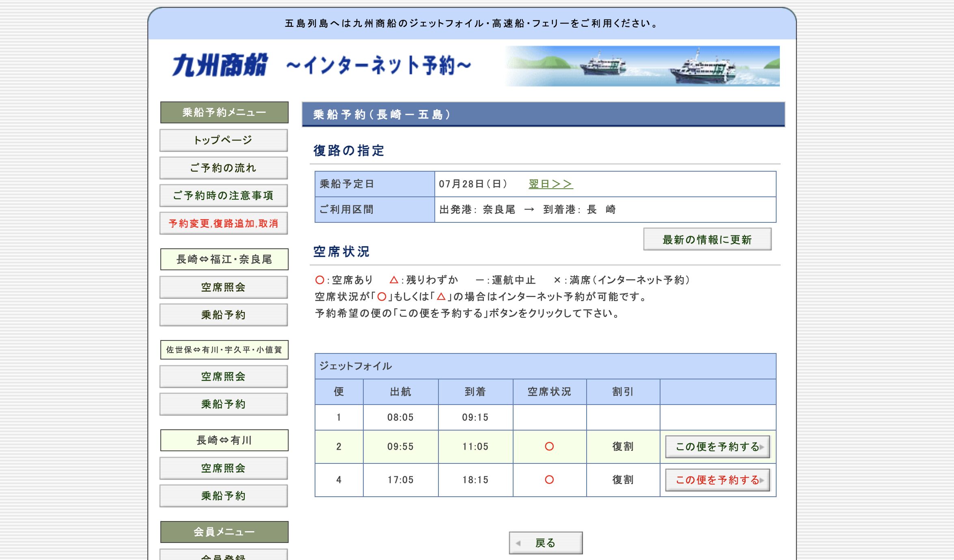Viewport: 954px width, 560px height.
Task: Open 予約変更,復路追加,取消 menu item
Action: [224, 223]
